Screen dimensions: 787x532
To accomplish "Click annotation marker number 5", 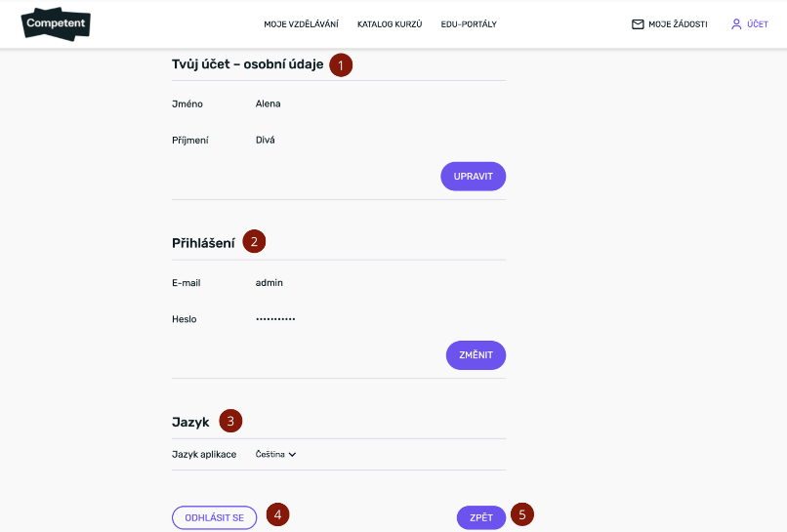I will coord(522,513).
